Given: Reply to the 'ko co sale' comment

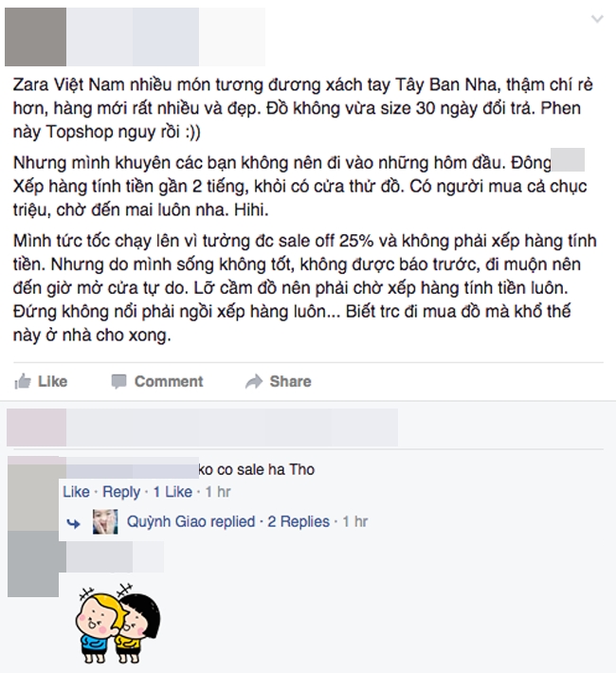Looking at the screenshot, I should click(121, 492).
